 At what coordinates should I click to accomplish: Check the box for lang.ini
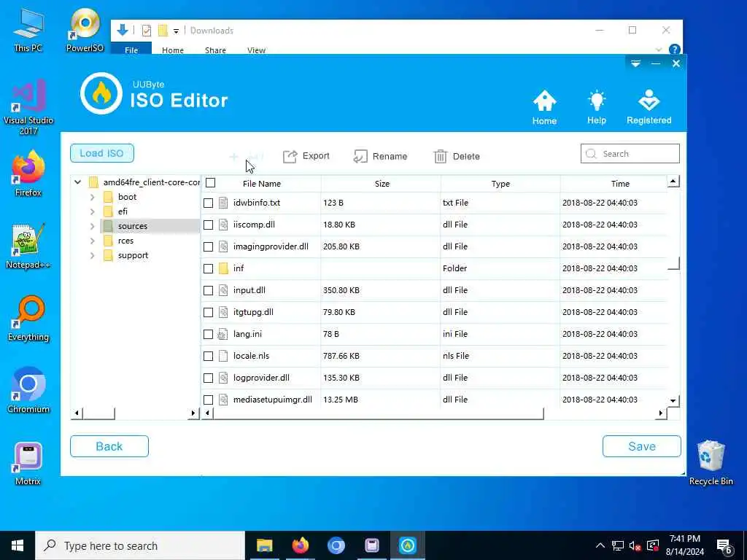(208, 334)
